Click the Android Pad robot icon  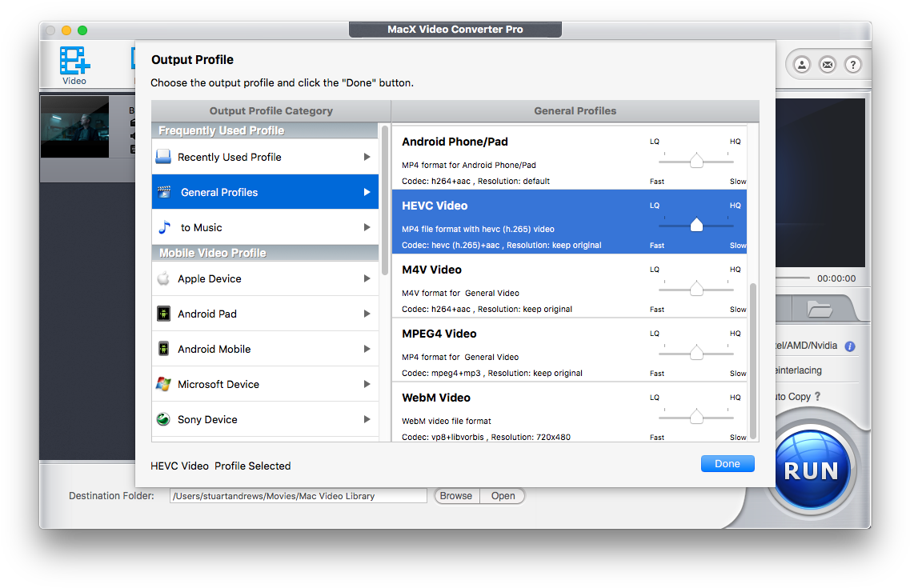click(163, 314)
